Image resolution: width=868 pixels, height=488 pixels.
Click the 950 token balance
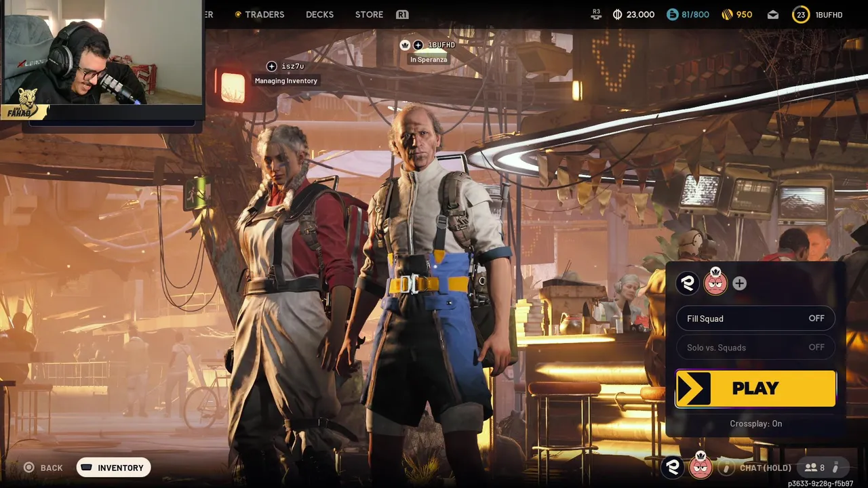tap(744, 14)
